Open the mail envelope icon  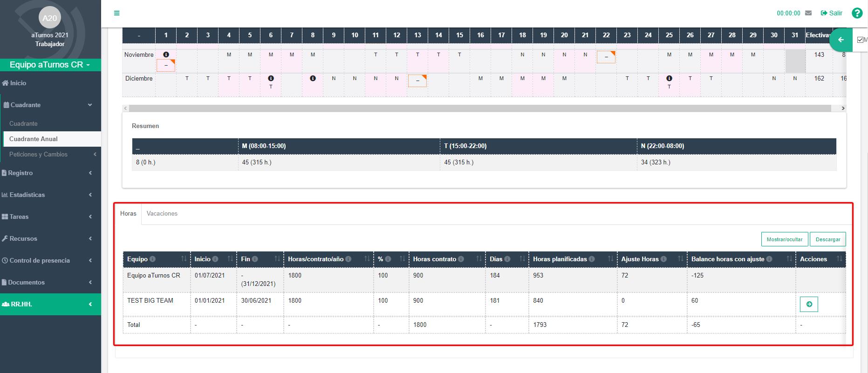click(808, 13)
